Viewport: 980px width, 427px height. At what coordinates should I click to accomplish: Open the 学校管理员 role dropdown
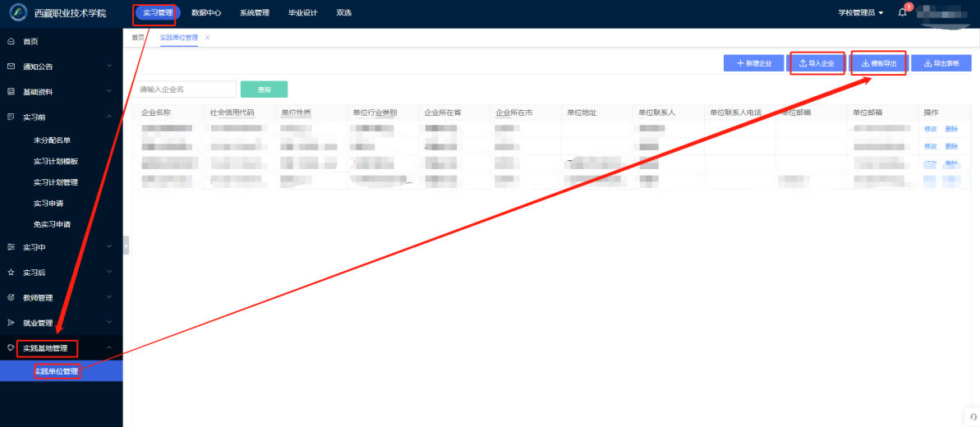pyautogui.click(x=860, y=13)
